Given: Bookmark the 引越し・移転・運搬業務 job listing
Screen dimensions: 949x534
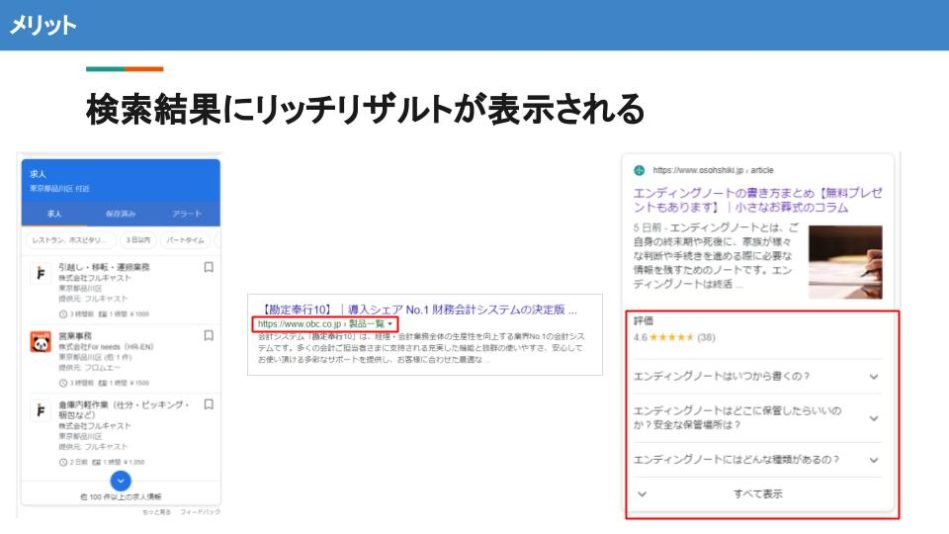Looking at the screenshot, I should (x=208, y=268).
